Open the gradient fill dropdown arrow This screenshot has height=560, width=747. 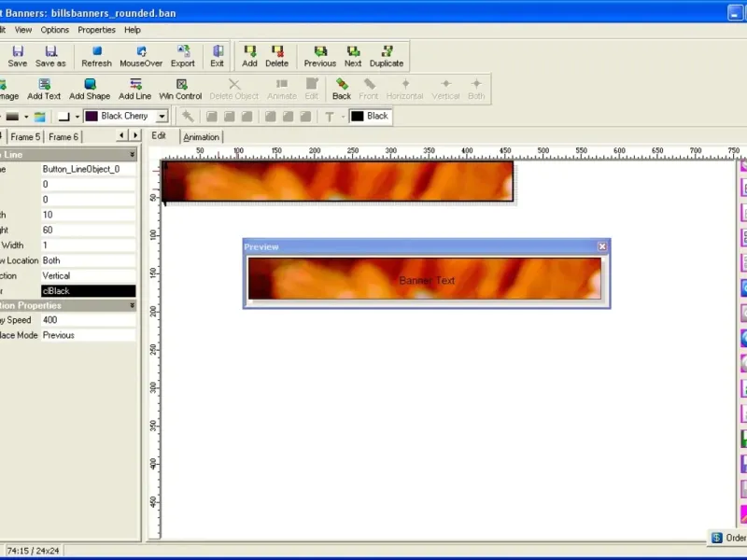click(26, 117)
